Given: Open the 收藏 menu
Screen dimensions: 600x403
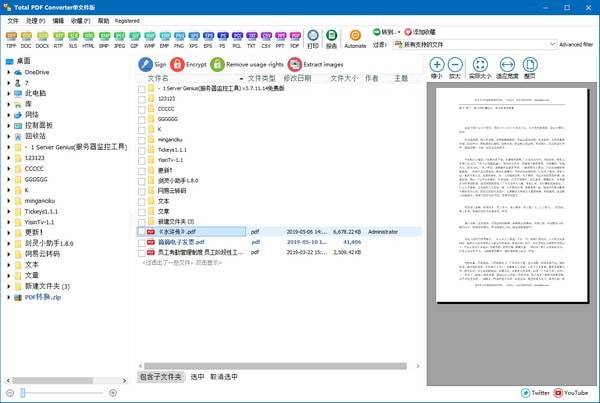Looking at the screenshot, I should click(x=80, y=21).
